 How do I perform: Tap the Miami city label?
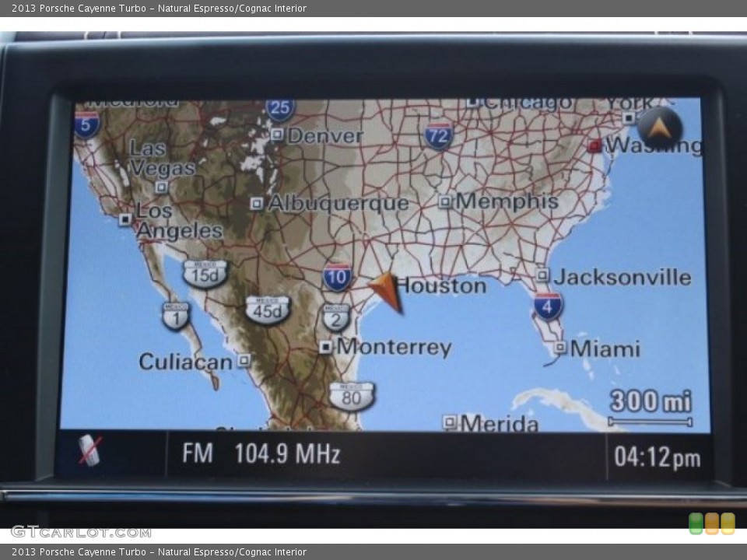click(605, 349)
